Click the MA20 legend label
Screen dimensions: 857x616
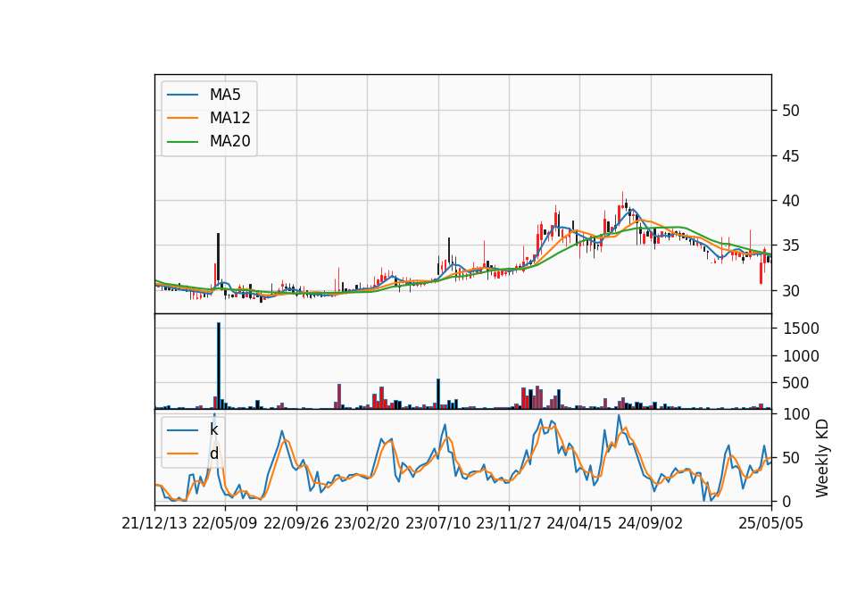click(229, 142)
